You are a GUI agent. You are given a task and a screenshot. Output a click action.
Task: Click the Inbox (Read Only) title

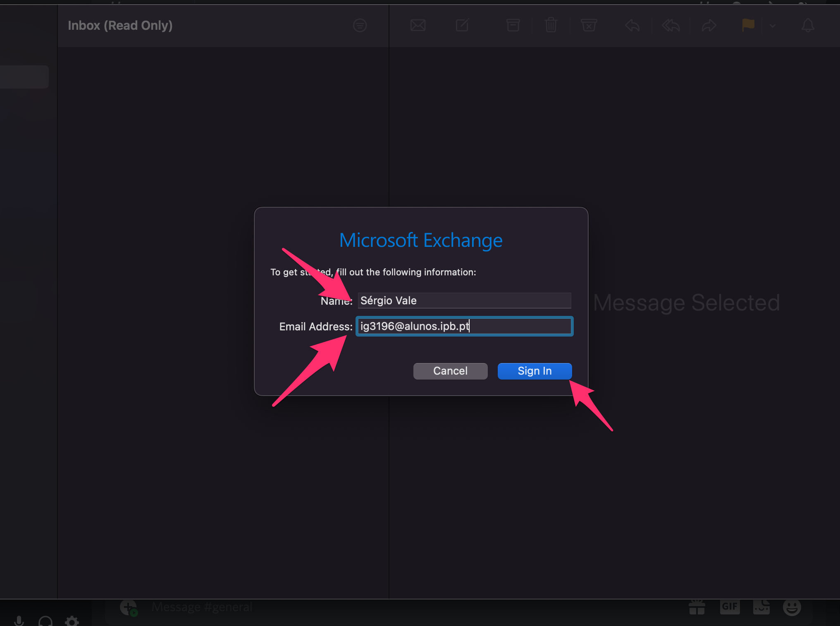click(x=120, y=26)
